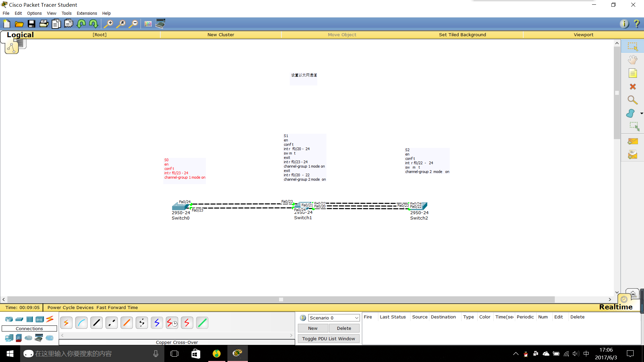Select the Switch2 device
The width and height of the screenshot is (644, 362).
[x=419, y=206]
